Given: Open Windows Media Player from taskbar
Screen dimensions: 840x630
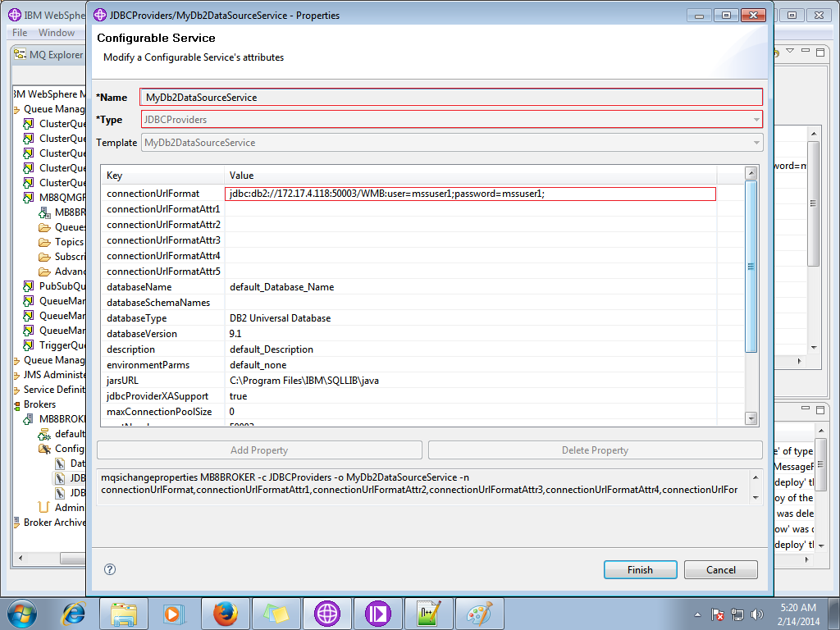Looking at the screenshot, I should pyautogui.click(x=174, y=614).
